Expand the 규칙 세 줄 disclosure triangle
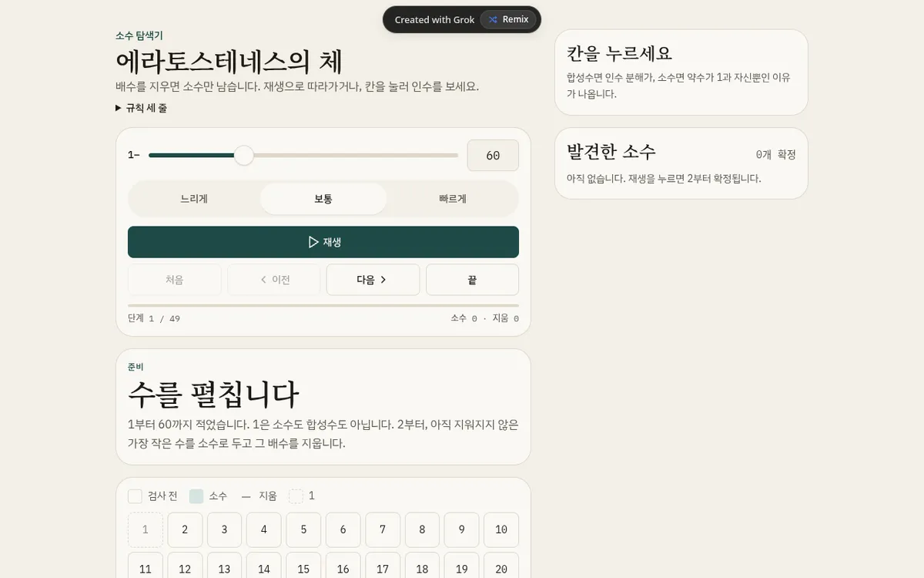924x578 pixels. click(x=119, y=108)
